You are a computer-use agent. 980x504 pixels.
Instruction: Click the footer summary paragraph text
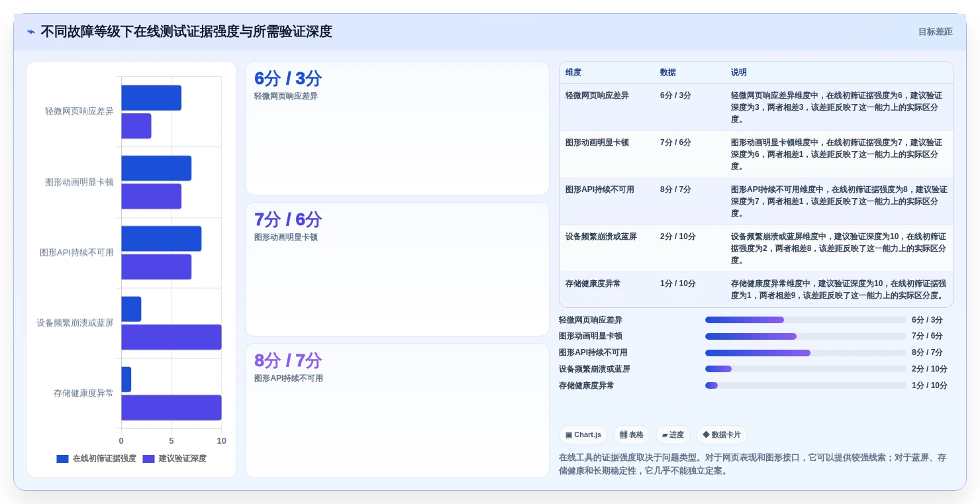click(753, 464)
